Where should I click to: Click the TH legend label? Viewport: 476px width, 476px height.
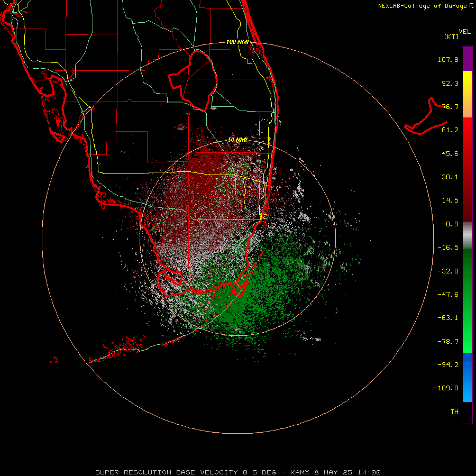(x=454, y=412)
